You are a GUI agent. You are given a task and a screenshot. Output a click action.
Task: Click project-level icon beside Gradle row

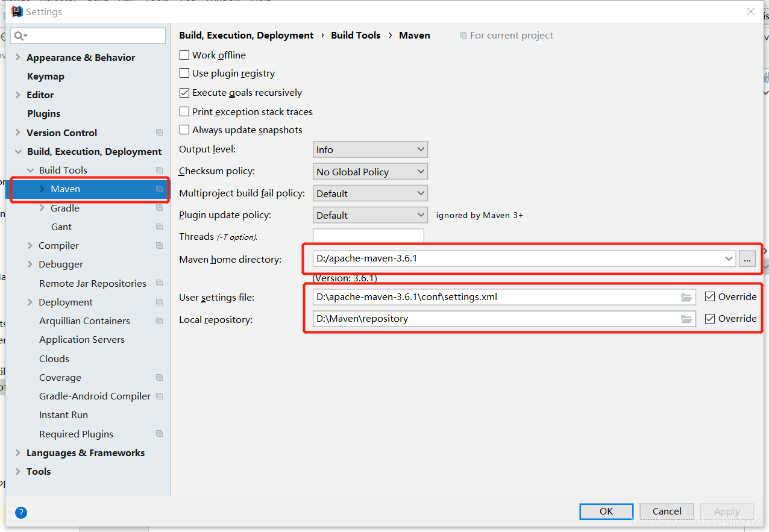pyautogui.click(x=160, y=208)
